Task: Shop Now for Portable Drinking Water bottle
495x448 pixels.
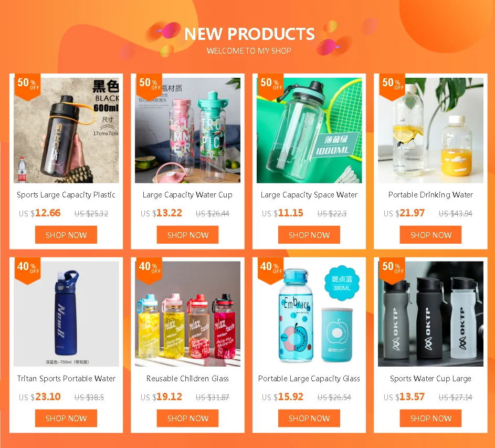Action: (430, 235)
